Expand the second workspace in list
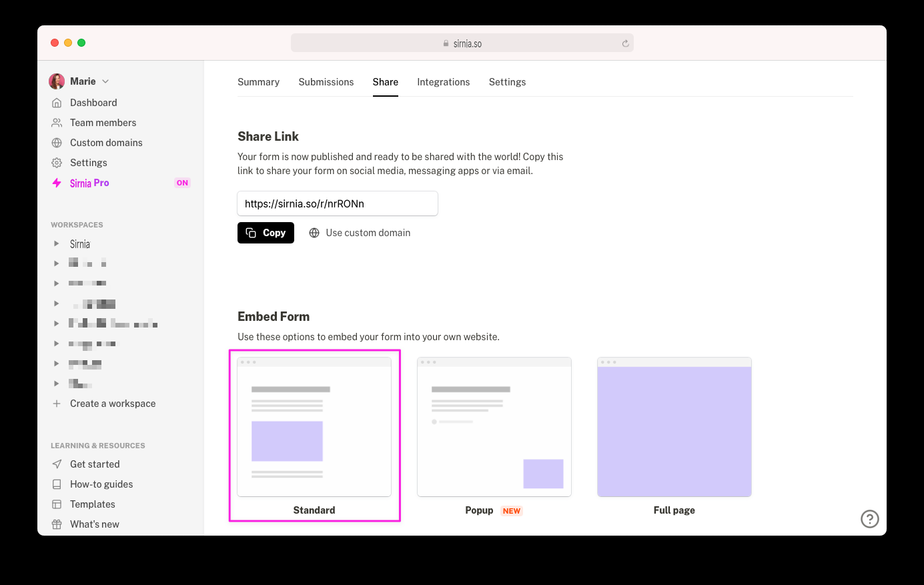Viewport: 924px width, 585px height. tap(57, 263)
